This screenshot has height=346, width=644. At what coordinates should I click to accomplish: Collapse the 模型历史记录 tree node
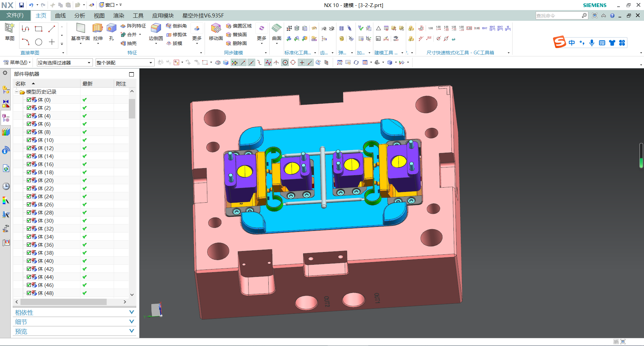[x=16, y=92]
